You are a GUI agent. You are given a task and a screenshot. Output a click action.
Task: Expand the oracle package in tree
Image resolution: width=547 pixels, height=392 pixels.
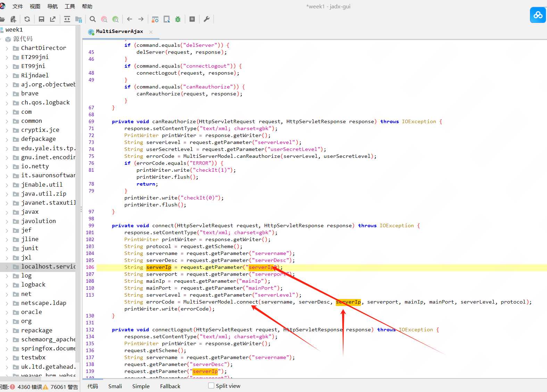(x=7, y=312)
